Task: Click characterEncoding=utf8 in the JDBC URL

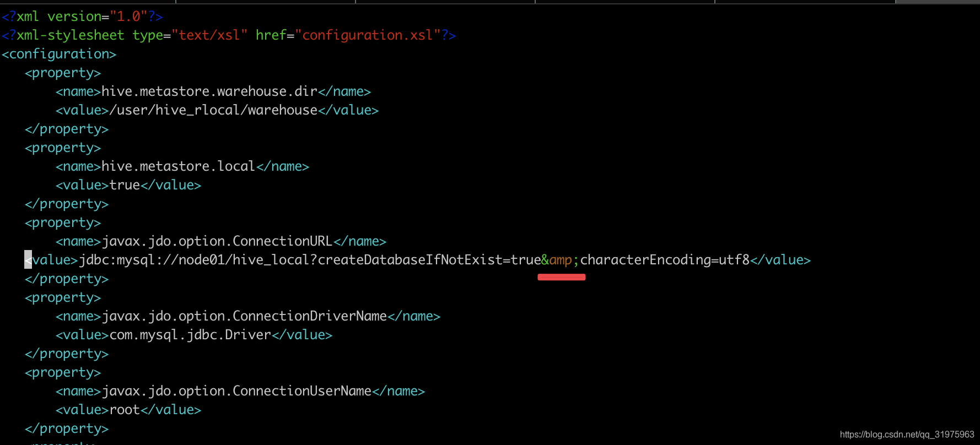Action: pyautogui.click(x=665, y=260)
